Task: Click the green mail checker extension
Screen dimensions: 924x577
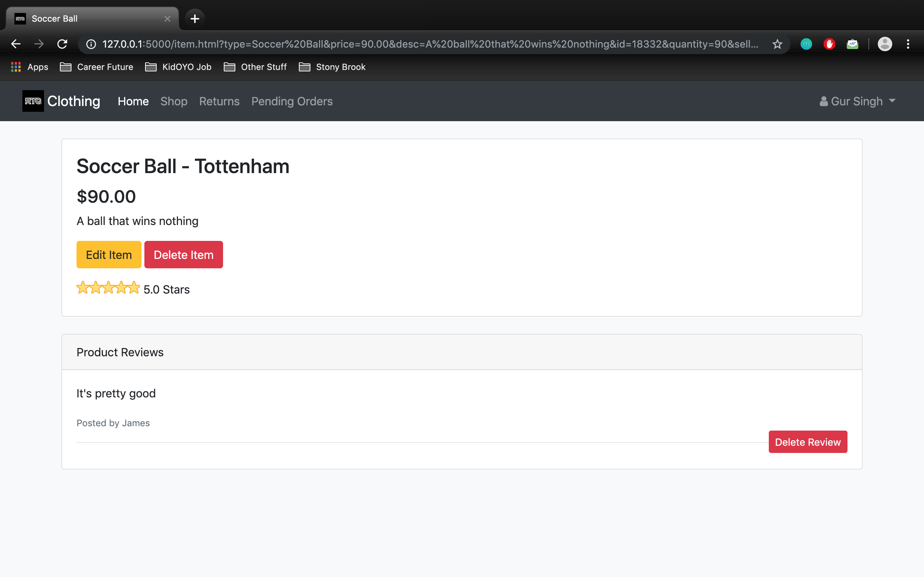Action: pyautogui.click(x=852, y=44)
